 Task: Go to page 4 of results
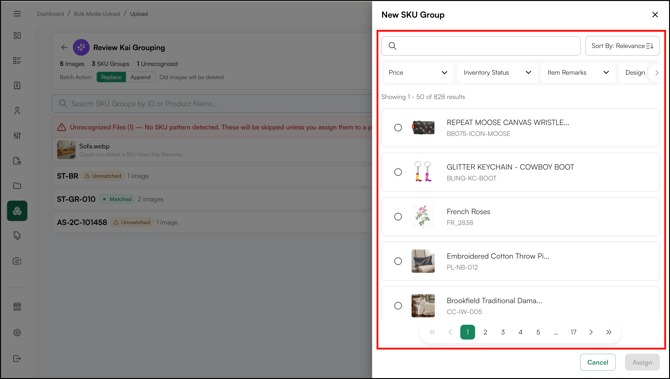coord(520,332)
